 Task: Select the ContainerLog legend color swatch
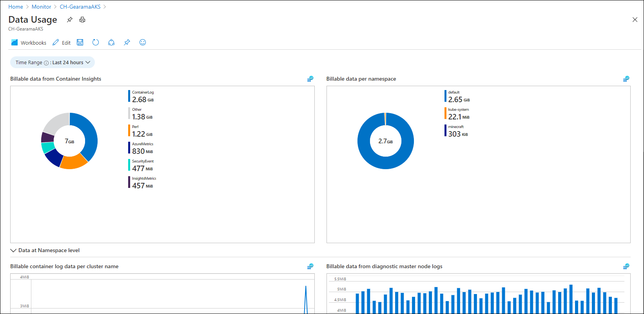pyautogui.click(x=129, y=96)
